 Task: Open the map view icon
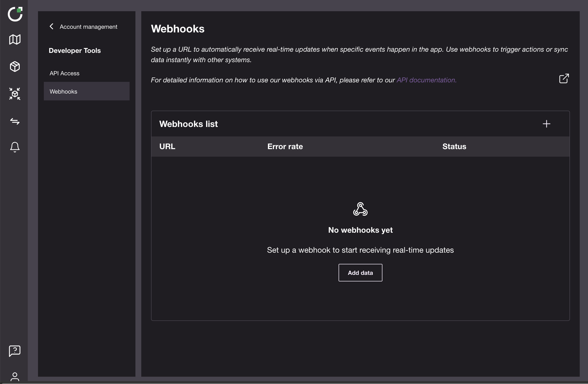coord(15,39)
